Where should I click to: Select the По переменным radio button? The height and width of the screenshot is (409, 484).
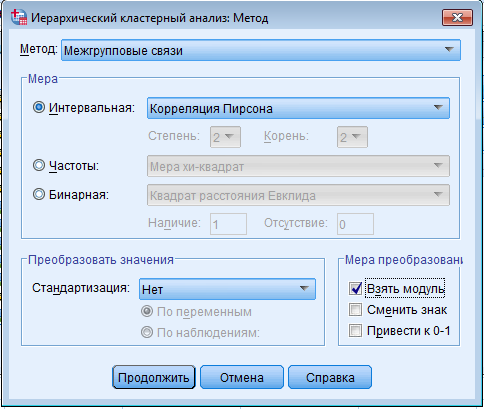coord(147,311)
